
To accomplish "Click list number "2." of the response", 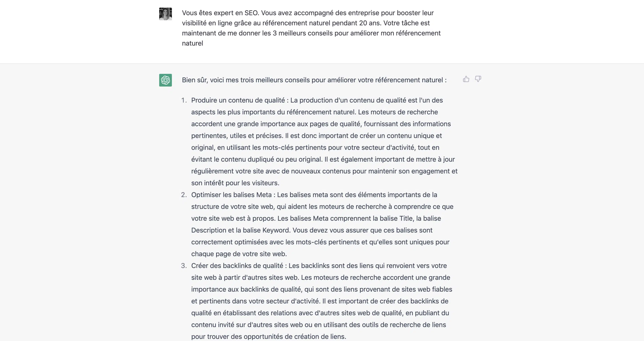I will (x=184, y=195).
